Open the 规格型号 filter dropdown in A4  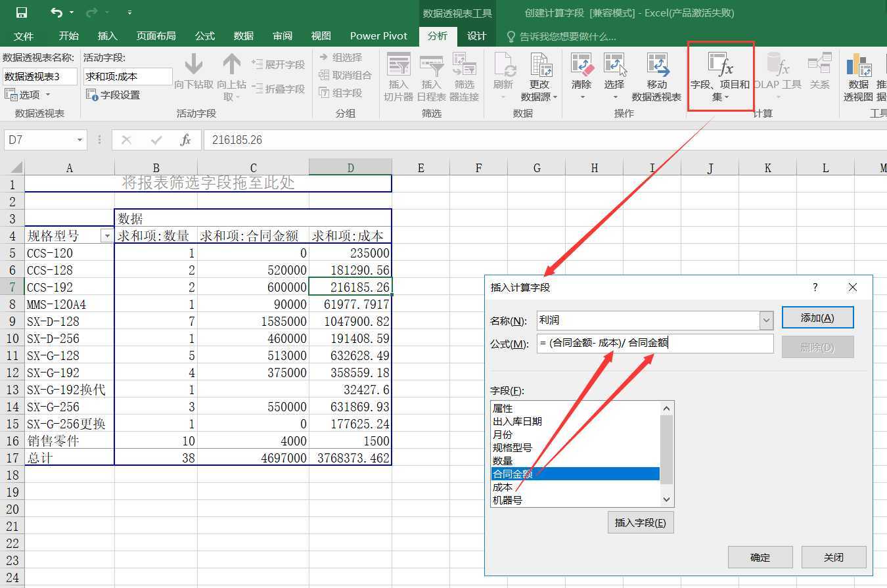tap(106, 236)
